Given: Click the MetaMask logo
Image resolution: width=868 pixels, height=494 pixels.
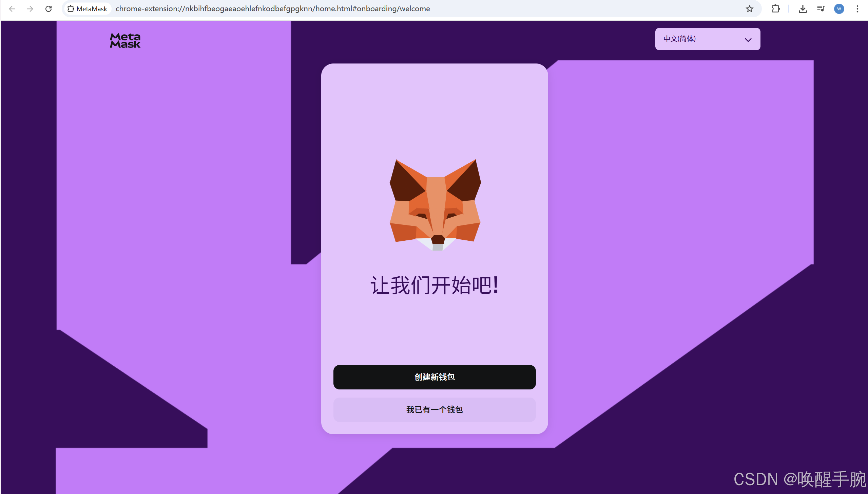Looking at the screenshot, I should (125, 40).
